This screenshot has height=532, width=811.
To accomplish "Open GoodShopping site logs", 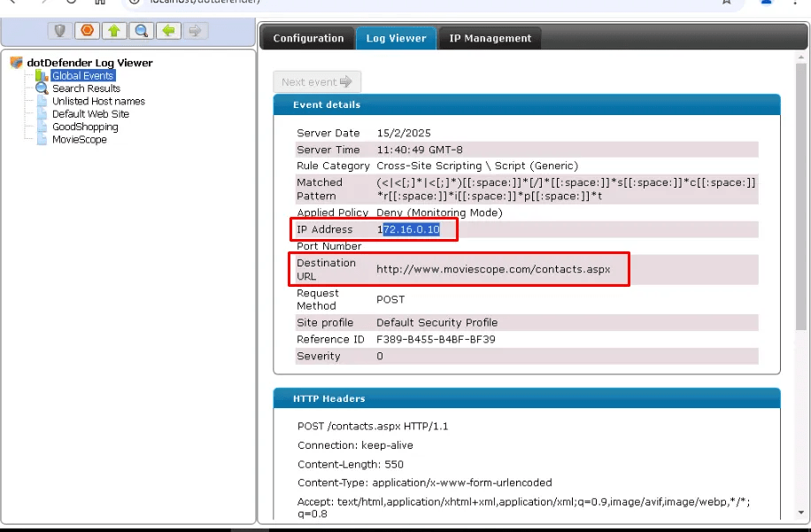I will coord(85,127).
